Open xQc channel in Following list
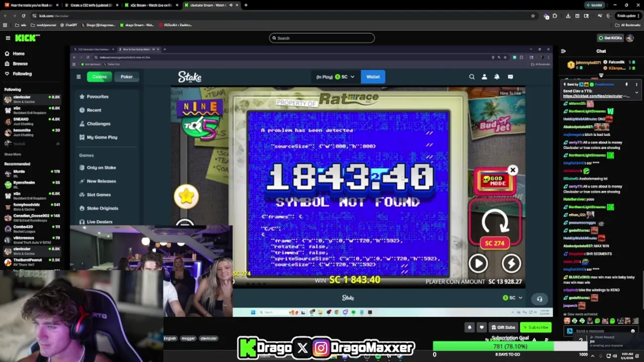This screenshot has height=362, width=644. pyautogui.click(x=31, y=110)
